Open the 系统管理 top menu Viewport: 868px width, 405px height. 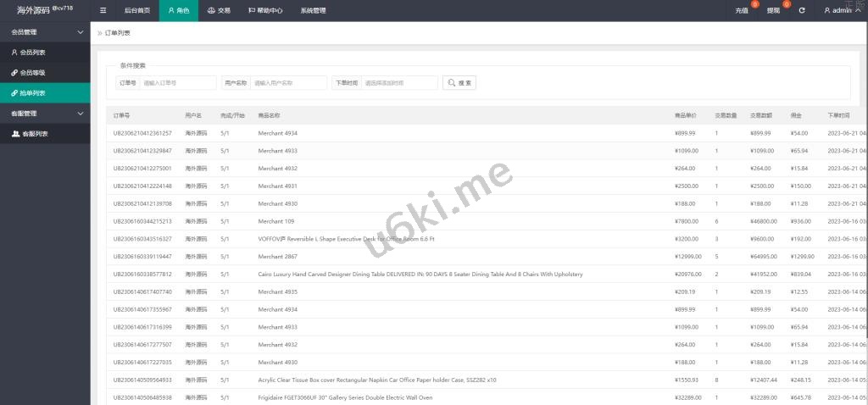click(313, 10)
